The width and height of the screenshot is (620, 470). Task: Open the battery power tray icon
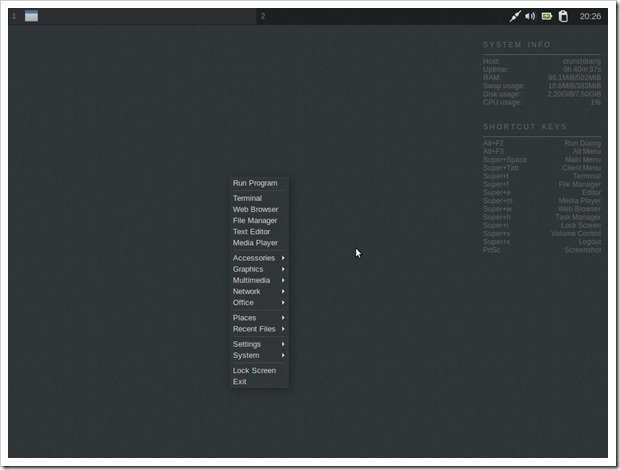click(x=547, y=16)
